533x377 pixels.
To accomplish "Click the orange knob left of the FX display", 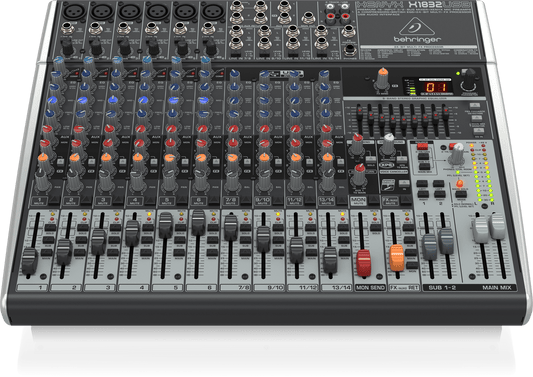I will pyautogui.click(x=382, y=79).
